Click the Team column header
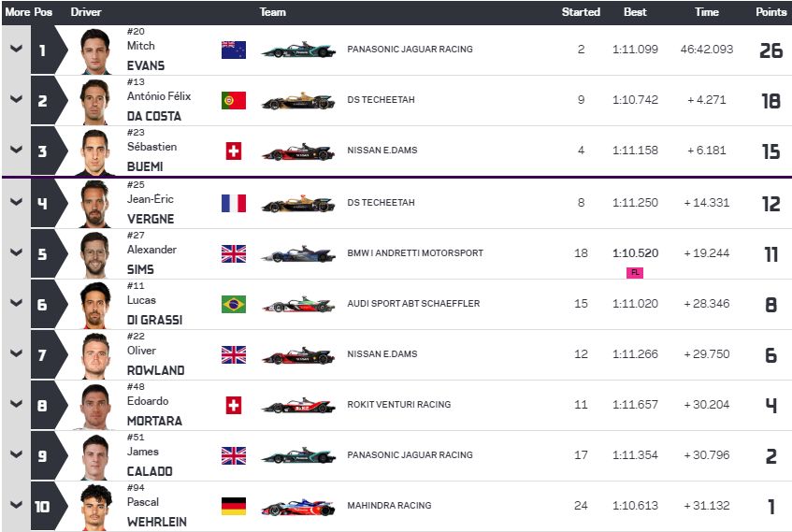 (x=273, y=11)
